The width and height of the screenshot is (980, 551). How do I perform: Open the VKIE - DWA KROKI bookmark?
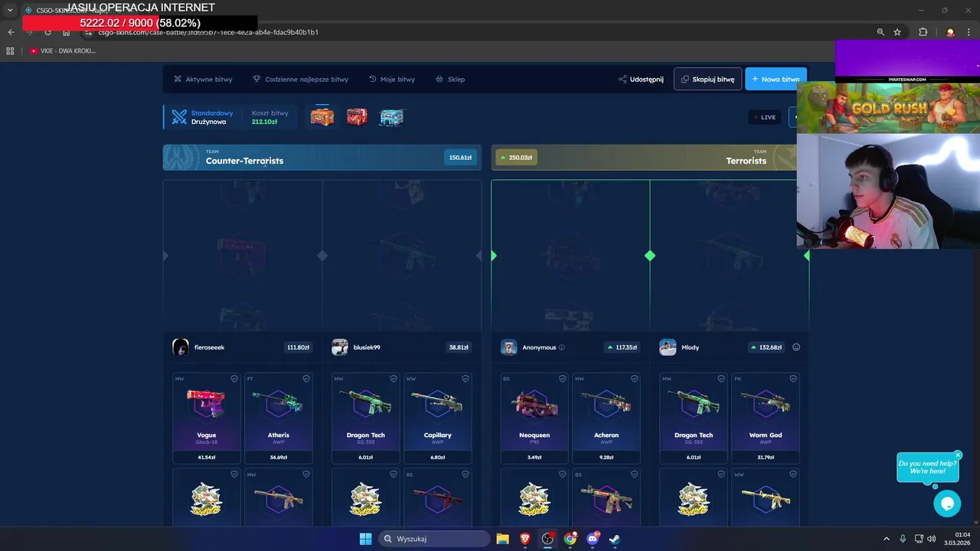(63, 51)
